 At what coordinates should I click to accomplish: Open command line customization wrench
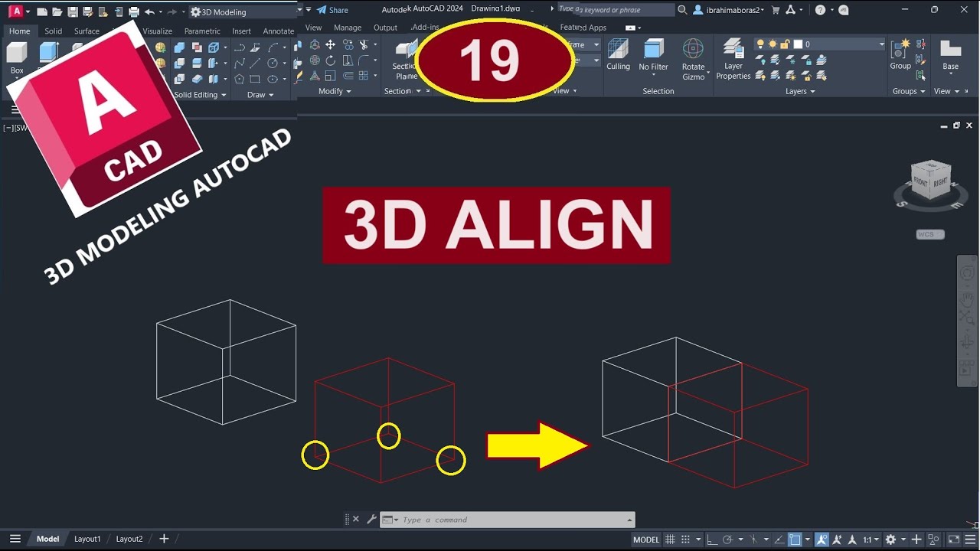tap(371, 520)
